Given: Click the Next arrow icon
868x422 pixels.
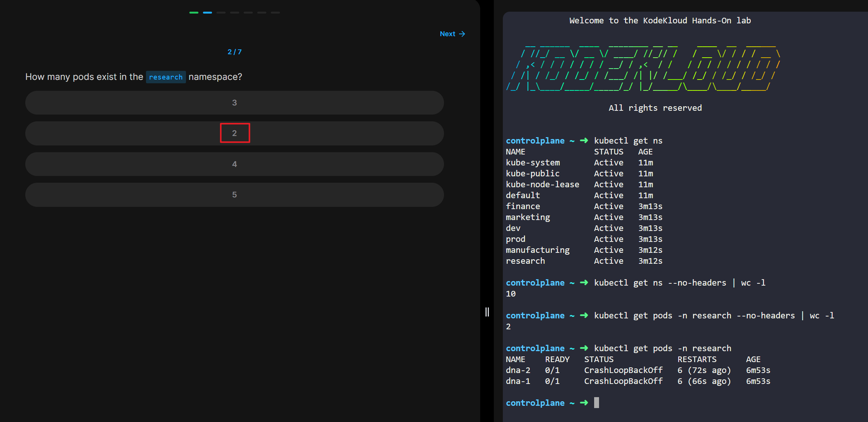Looking at the screenshot, I should click(x=462, y=34).
